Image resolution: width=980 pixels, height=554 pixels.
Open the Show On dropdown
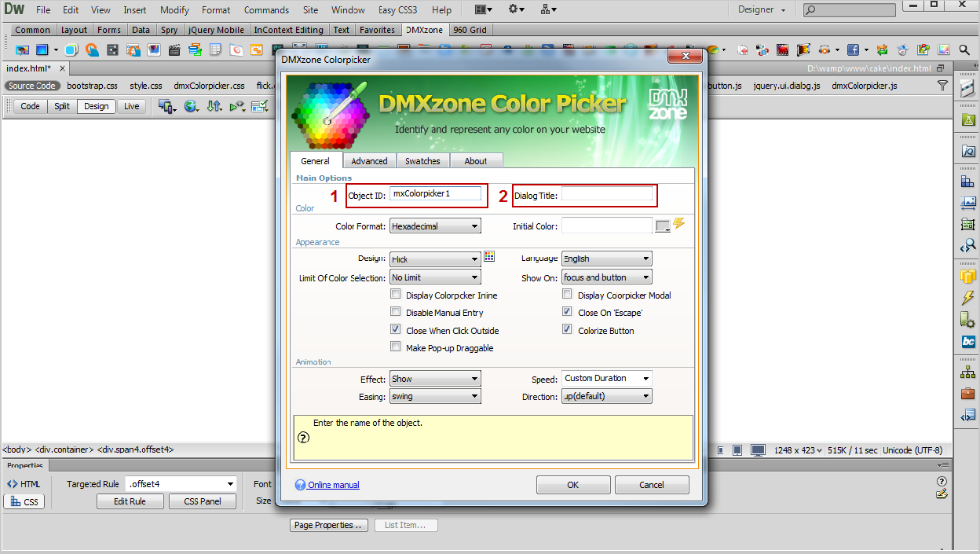point(606,277)
